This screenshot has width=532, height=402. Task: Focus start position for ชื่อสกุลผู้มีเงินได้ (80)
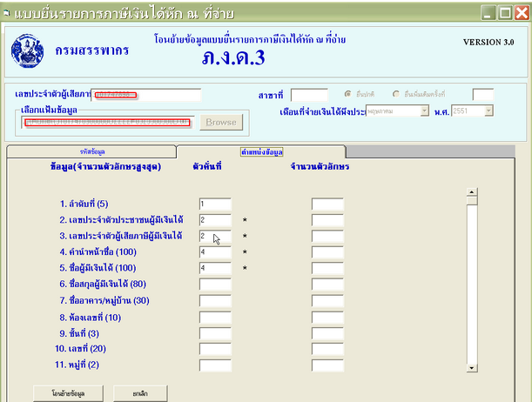(x=215, y=285)
